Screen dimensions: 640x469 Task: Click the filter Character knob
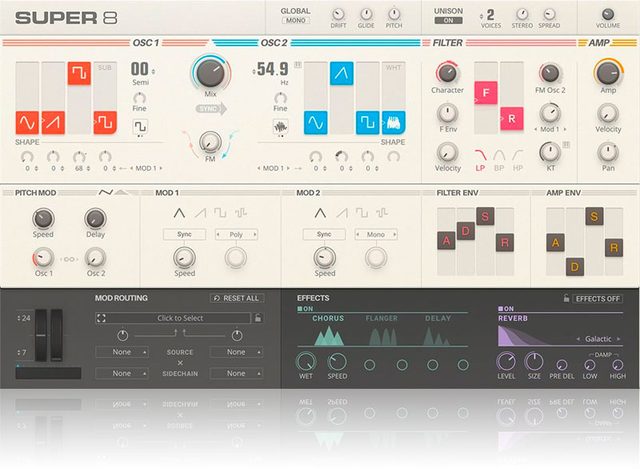coord(447,73)
